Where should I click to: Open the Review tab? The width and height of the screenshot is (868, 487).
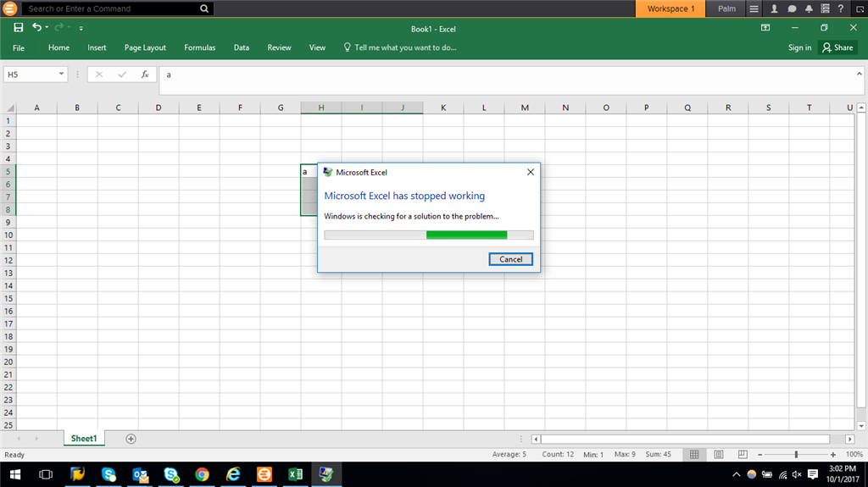(279, 47)
